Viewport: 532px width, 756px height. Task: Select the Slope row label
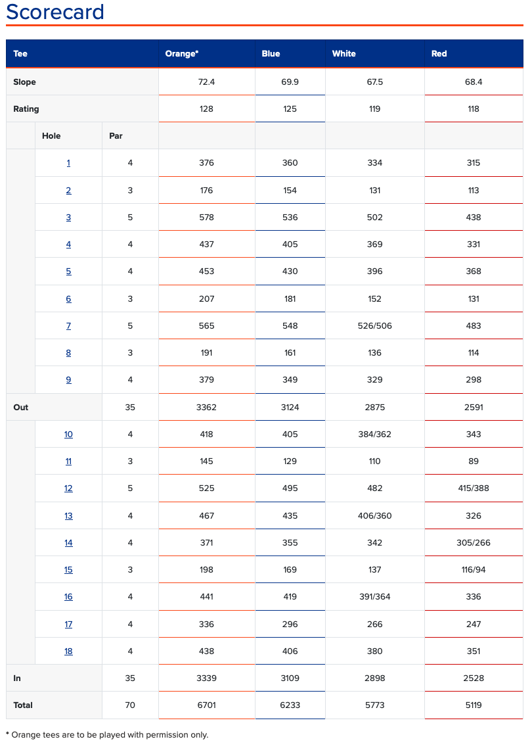coord(25,82)
